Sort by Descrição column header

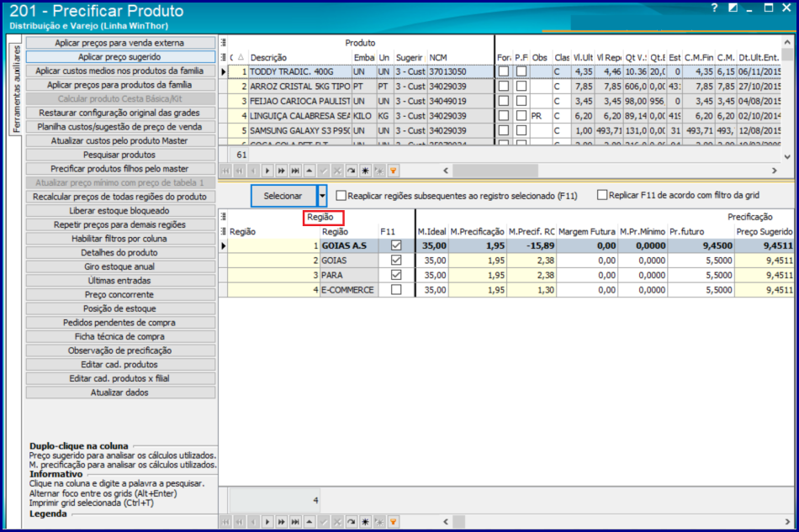pyautogui.click(x=299, y=57)
